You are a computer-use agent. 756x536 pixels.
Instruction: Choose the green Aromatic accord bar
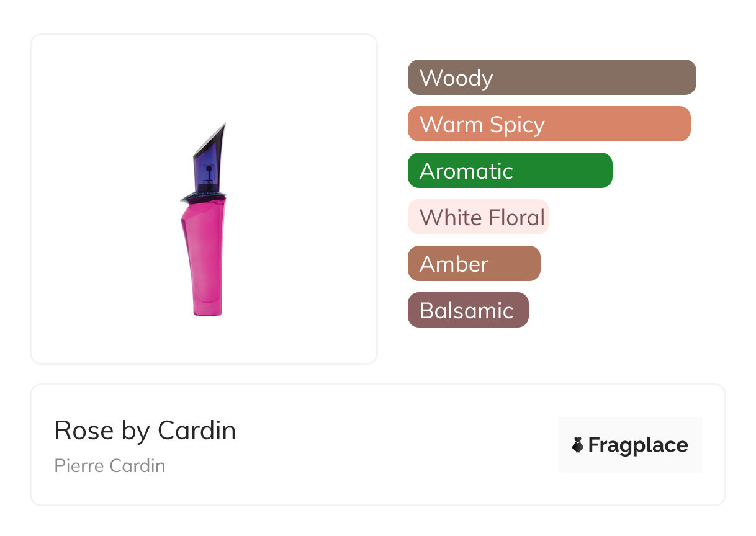pyautogui.click(x=510, y=171)
